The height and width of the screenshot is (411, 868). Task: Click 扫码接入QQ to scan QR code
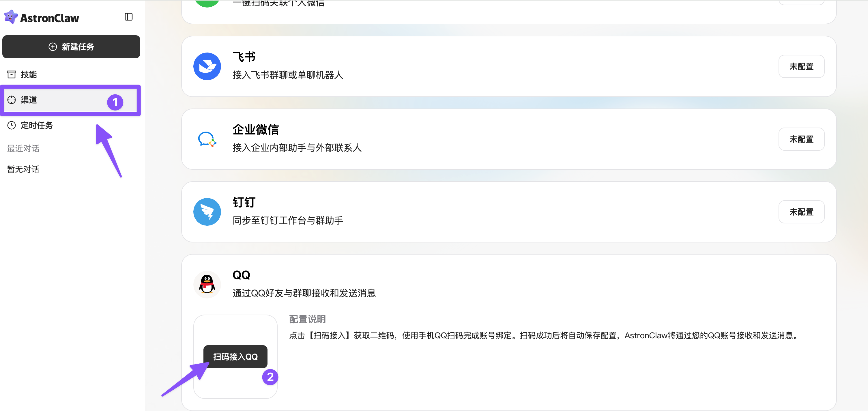pos(235,357)
